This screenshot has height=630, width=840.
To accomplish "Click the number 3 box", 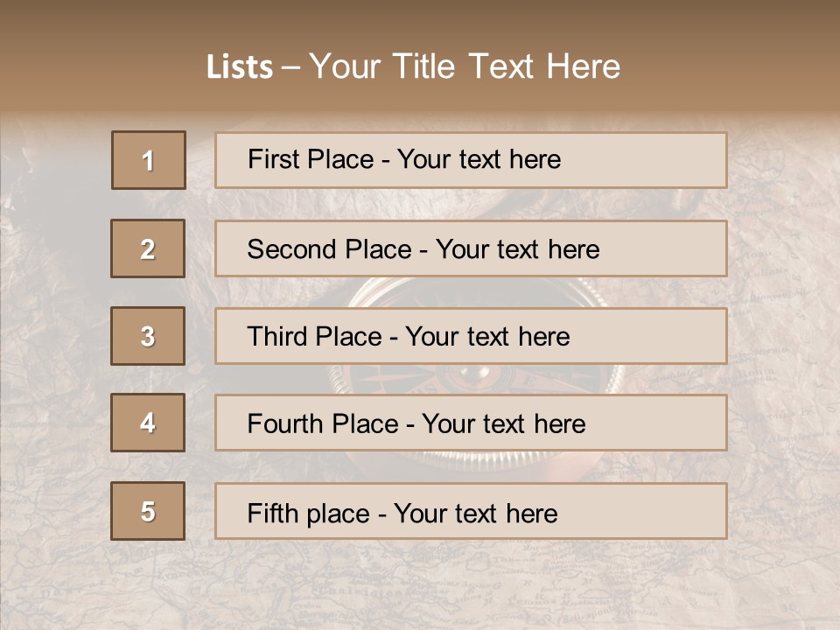I will [148, 336].
